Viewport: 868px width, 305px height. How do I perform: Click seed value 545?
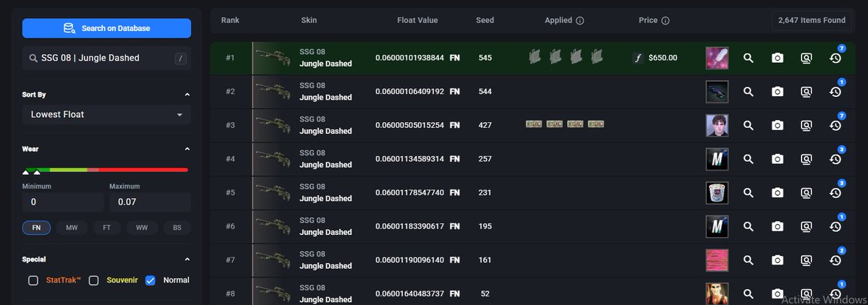tap(485, 58)
